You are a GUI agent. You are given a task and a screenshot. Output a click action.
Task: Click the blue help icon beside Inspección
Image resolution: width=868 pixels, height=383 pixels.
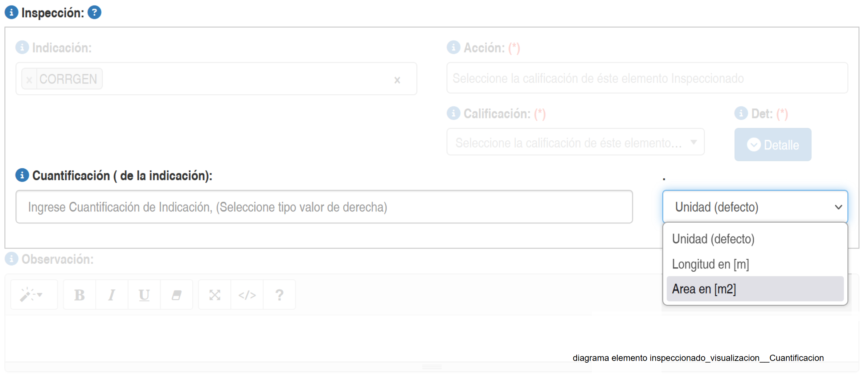(x=94, y=12)
